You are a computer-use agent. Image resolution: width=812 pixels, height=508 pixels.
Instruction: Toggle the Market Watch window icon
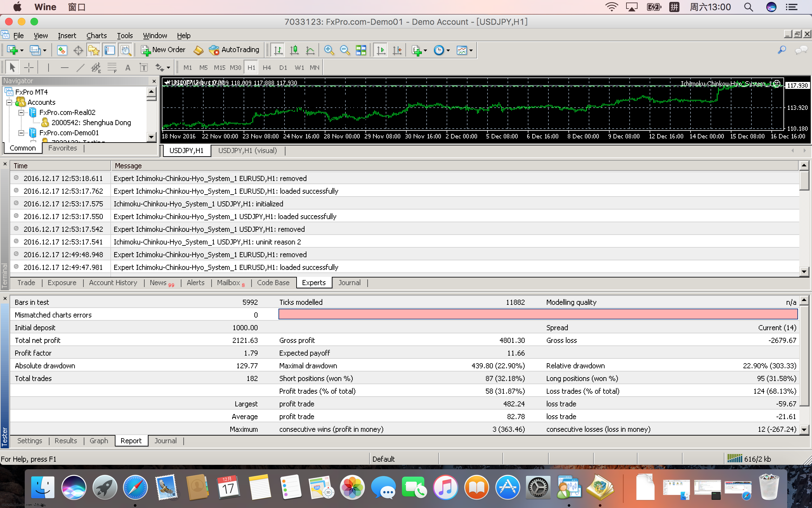[62, 50]
